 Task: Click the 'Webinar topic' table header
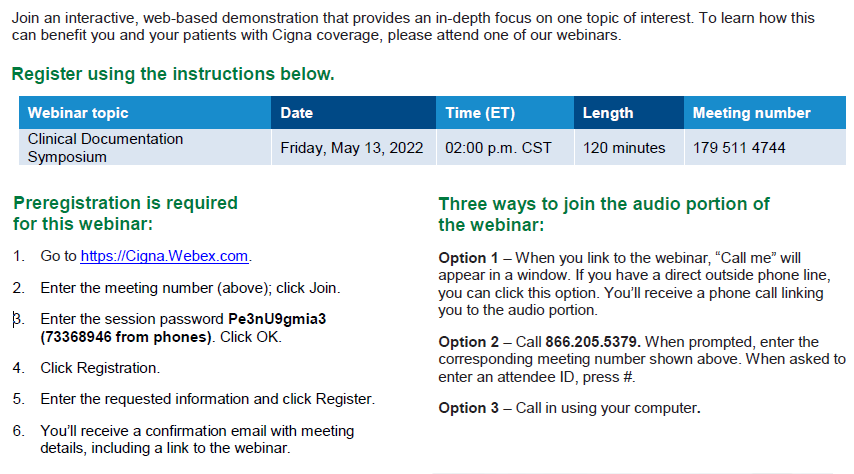[78, 113]
